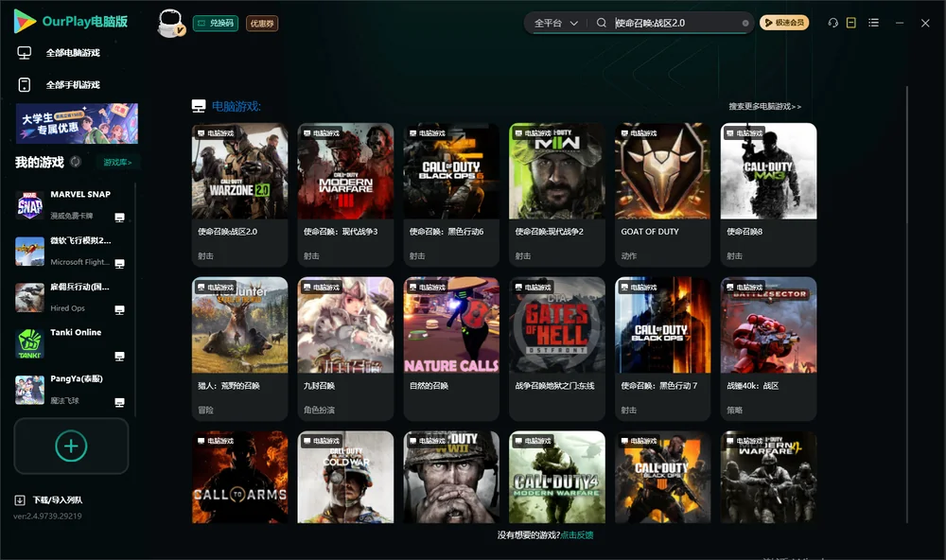Image resolution: width=946 pixels, height=560 pixels.
Task: Expand the 全平台 platform dropdown
Action: coord(555,23)
